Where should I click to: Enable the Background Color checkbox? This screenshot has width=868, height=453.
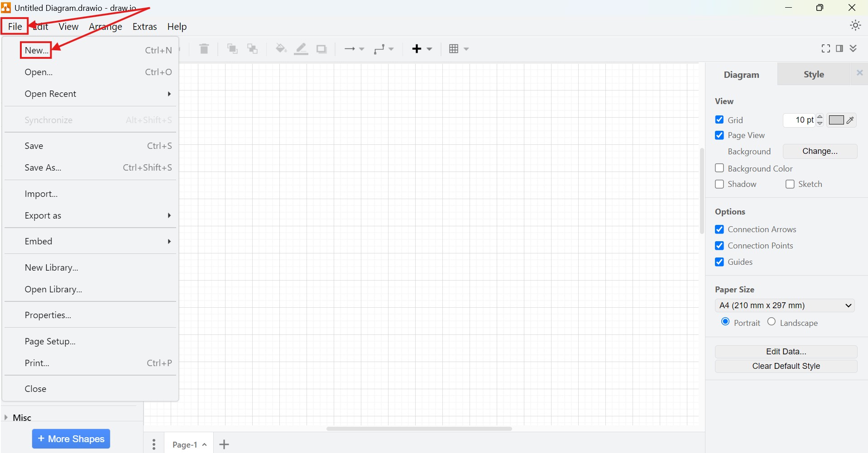coord(719,168)
